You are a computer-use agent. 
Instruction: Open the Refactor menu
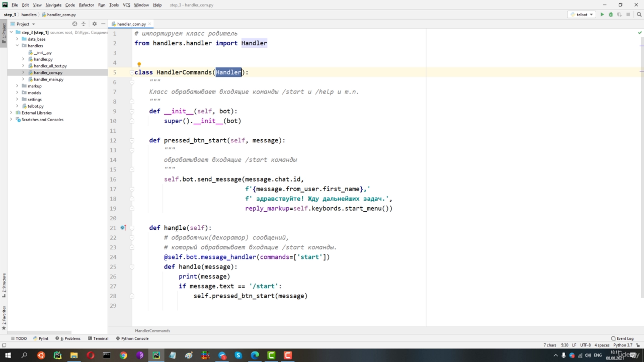(87, 5)
